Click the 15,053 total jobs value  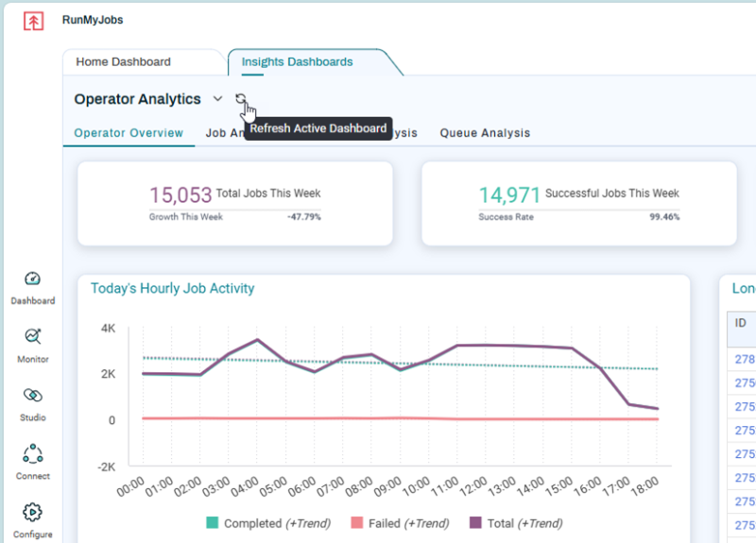(x=180, y=195)
